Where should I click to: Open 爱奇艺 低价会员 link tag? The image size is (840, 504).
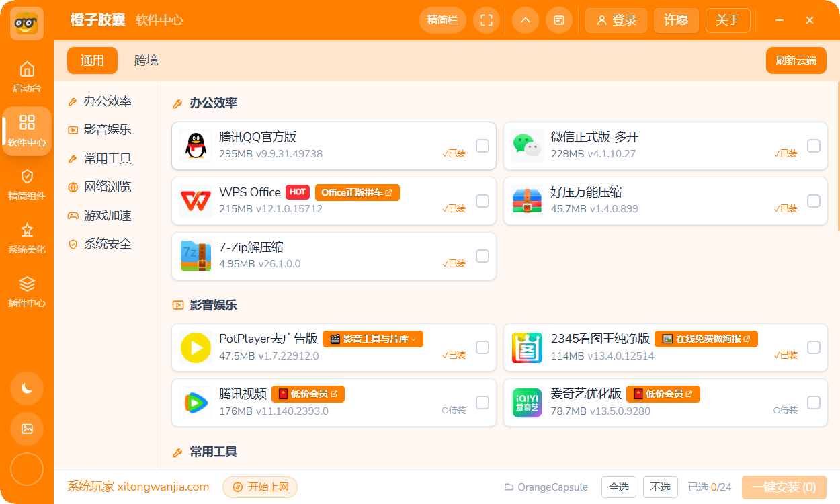pyautogui.click(x=663, y=394)
